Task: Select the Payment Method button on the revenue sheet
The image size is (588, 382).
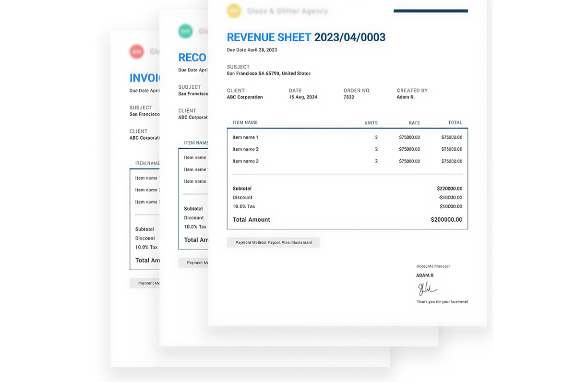Action: (273, 242)
